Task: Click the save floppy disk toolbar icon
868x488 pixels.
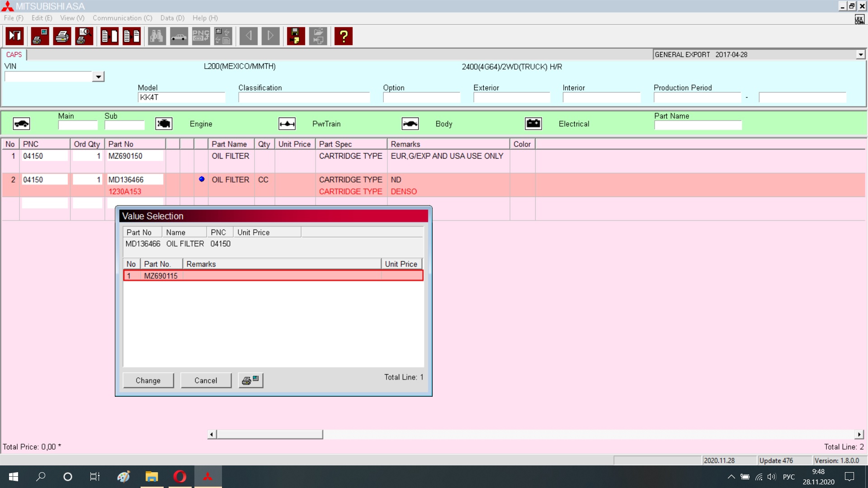Action: (296, 36)
